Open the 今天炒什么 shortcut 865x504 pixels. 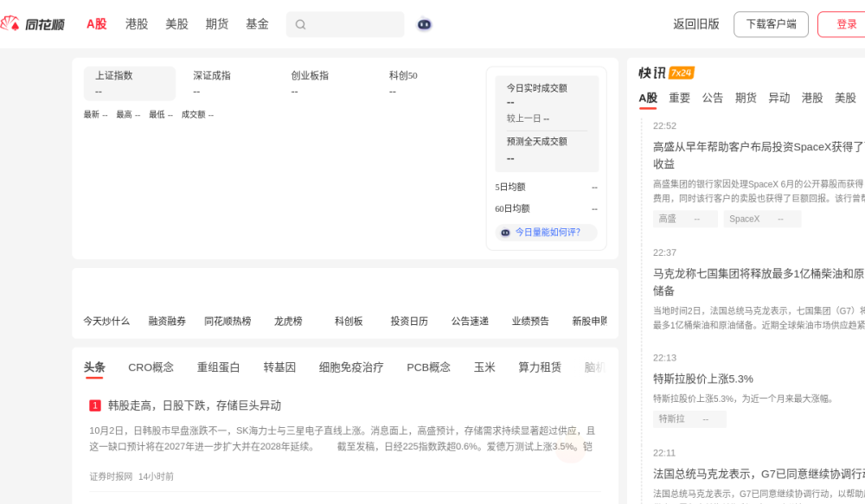(106, 322)
